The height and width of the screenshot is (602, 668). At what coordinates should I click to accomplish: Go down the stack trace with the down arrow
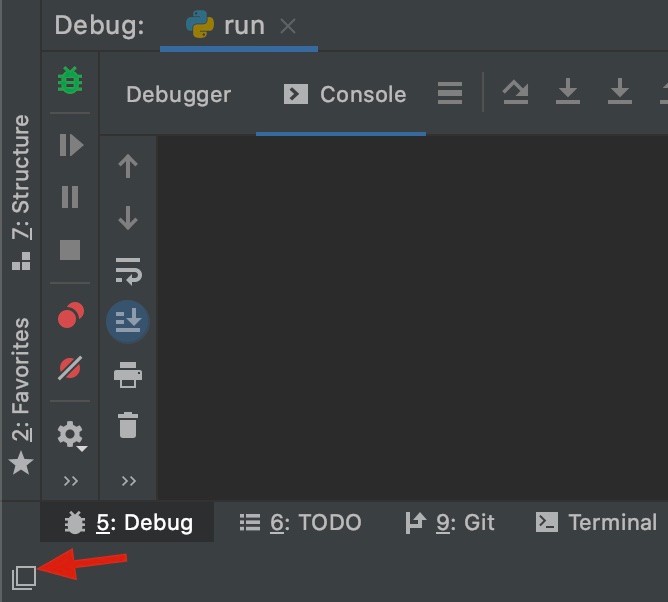[128, 218]
